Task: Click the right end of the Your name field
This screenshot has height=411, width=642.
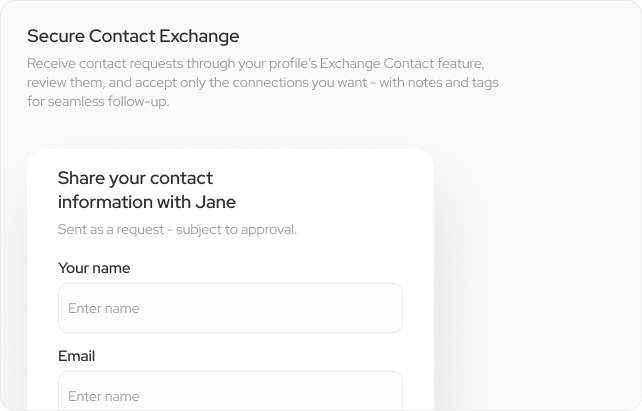Action: tap(385, 308)
